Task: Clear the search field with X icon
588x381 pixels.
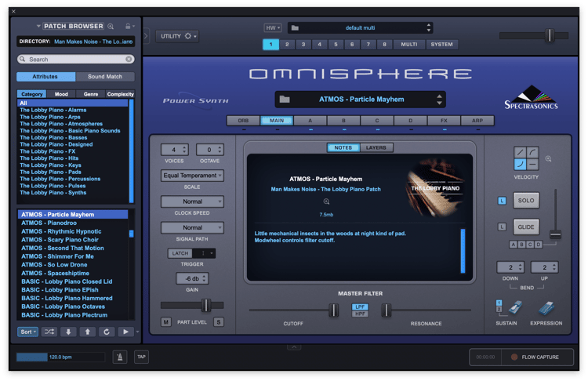Action: click(129, 60)
